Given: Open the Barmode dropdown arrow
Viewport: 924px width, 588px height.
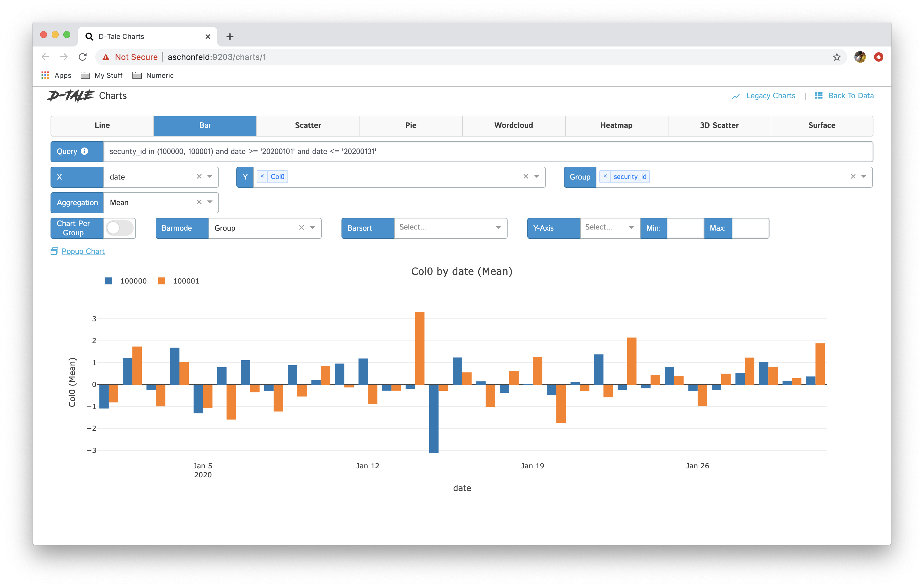Looking at the screenshot, I should coord(313,227).
